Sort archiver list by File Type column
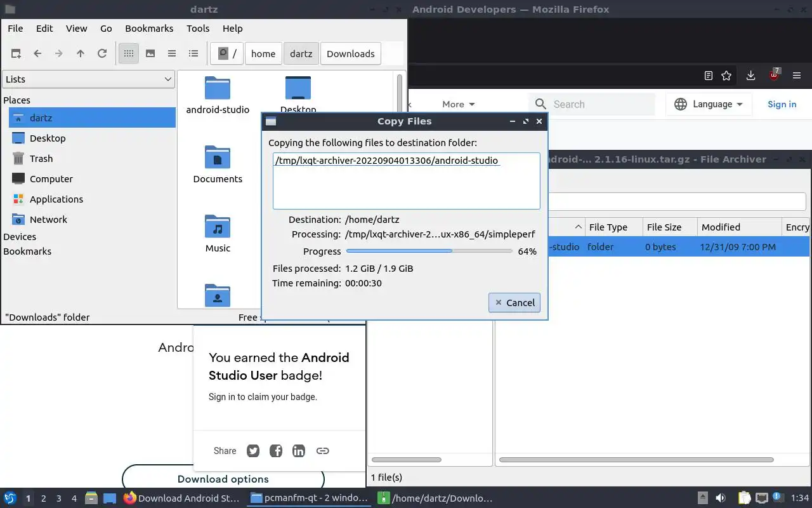 (x=613, y=227)
